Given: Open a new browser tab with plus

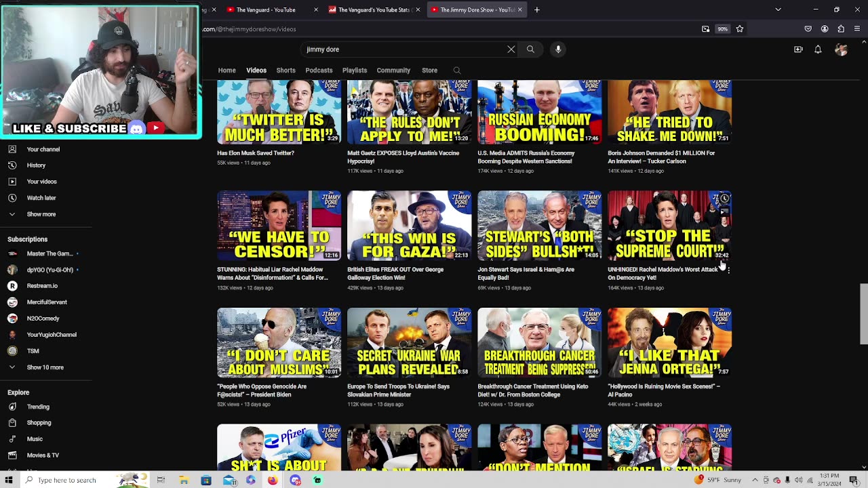Looking at the screenshot, I should (536, 9).
